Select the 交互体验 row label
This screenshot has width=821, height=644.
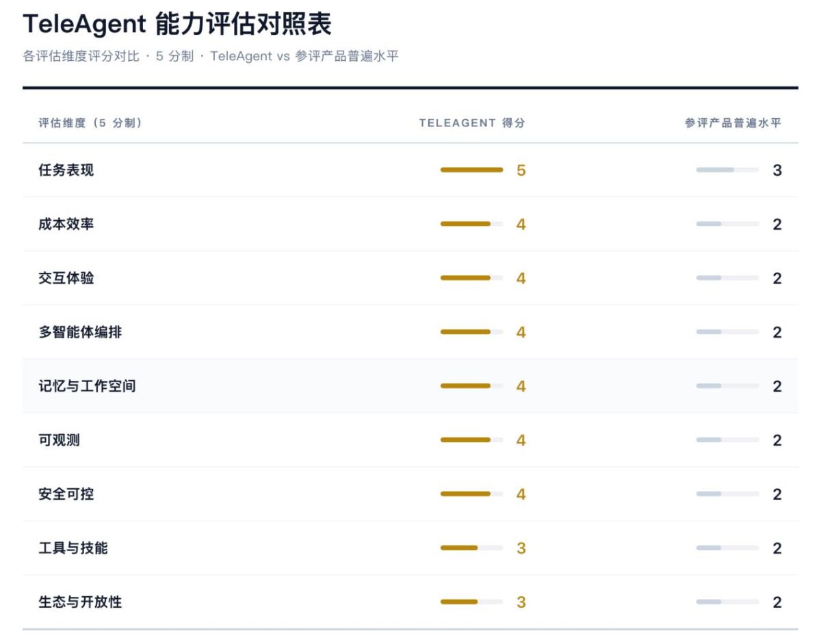(66, 278)
